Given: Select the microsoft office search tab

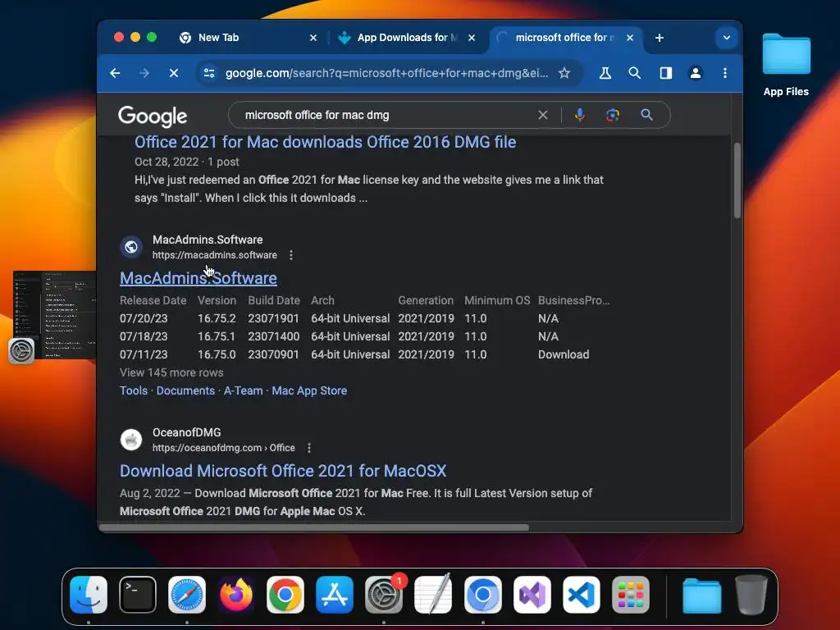Looking at the screenshot, I should [564, 38].
